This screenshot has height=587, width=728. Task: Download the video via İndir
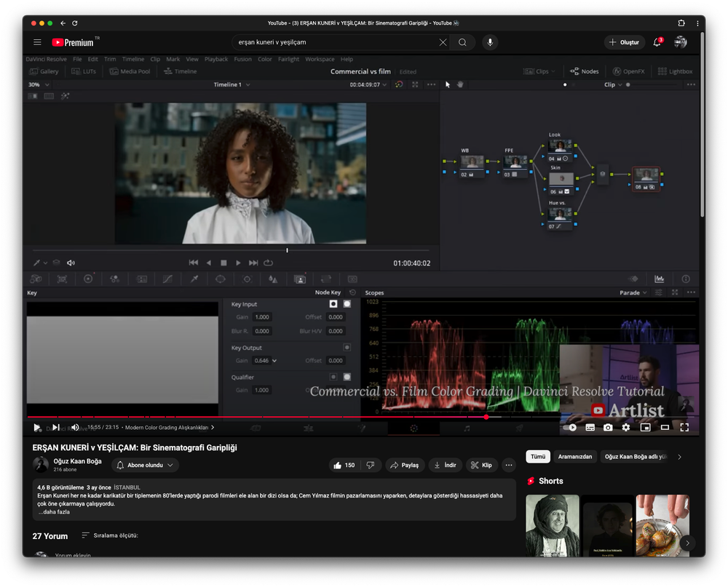click(x=445, y=465)
